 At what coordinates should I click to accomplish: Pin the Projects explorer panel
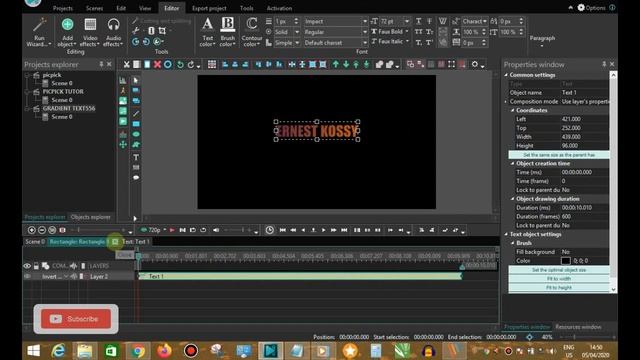coord(101,64)
